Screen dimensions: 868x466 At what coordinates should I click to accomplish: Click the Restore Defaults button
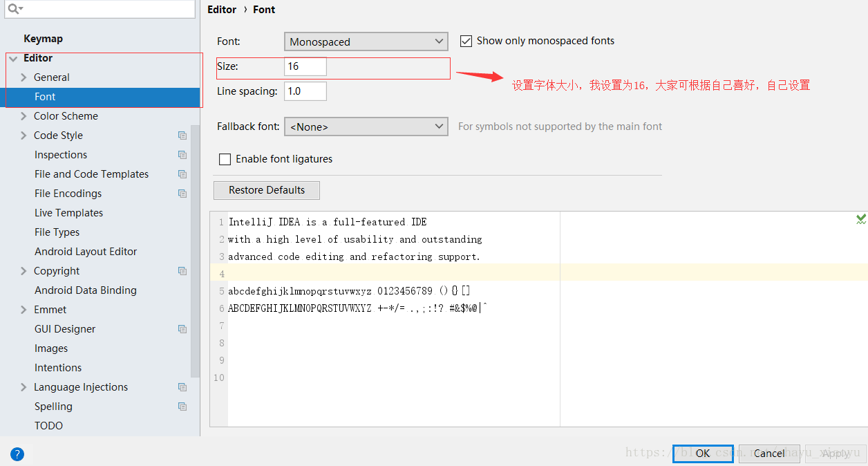[267, 190]
